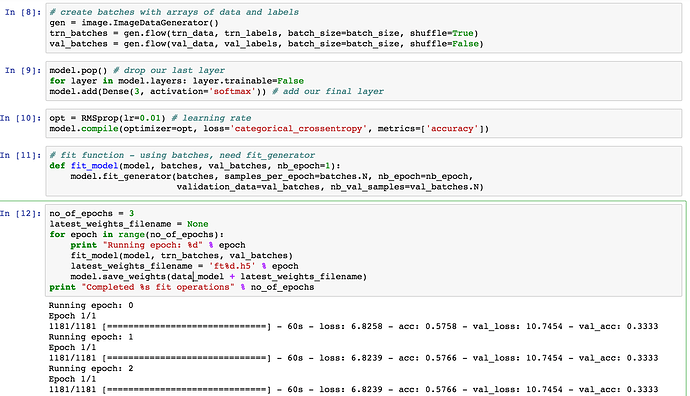
Task: Click the model.compile code line
Action: pos(269,129)
